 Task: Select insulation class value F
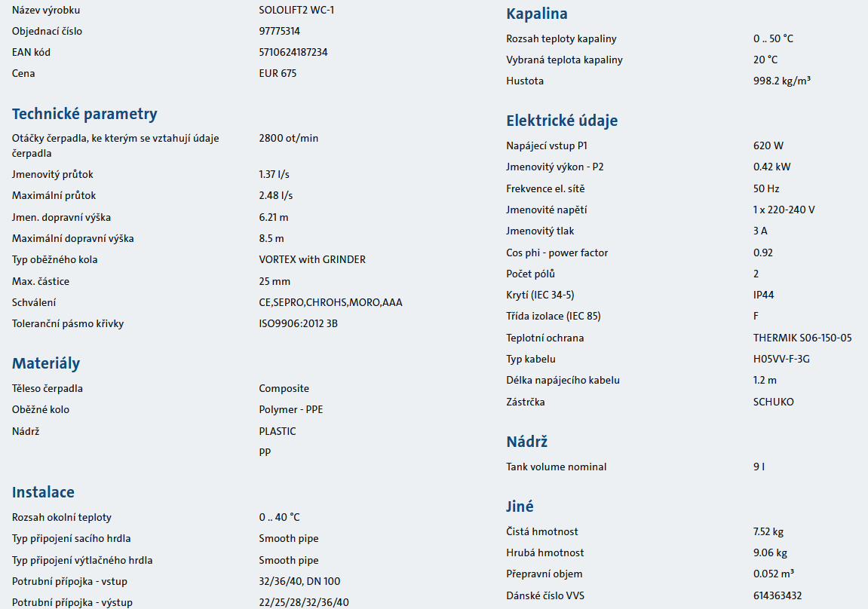pyautogui.click(x=756, y=316)
